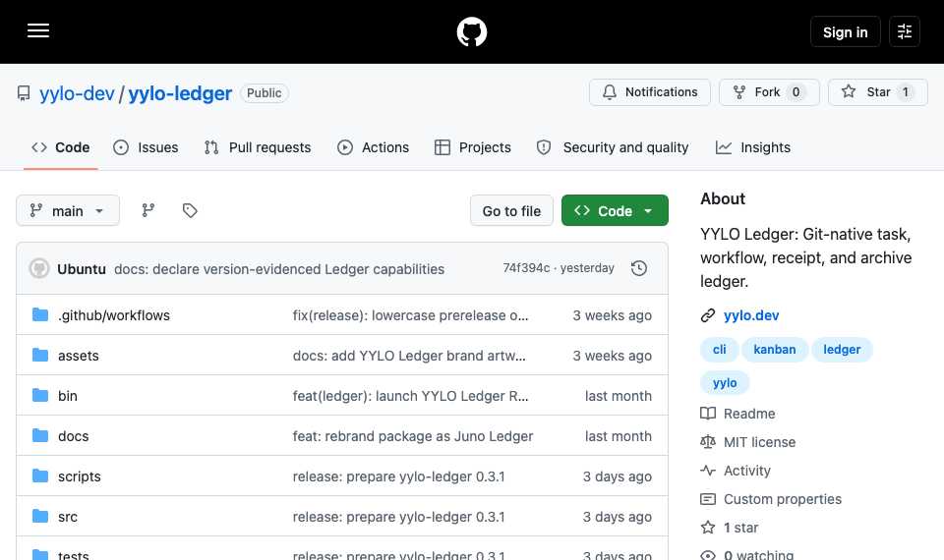Image resolution: width=944 pixels, height=560 pixels.
Task: Click the folder icon beside bin
Action: 40,395
